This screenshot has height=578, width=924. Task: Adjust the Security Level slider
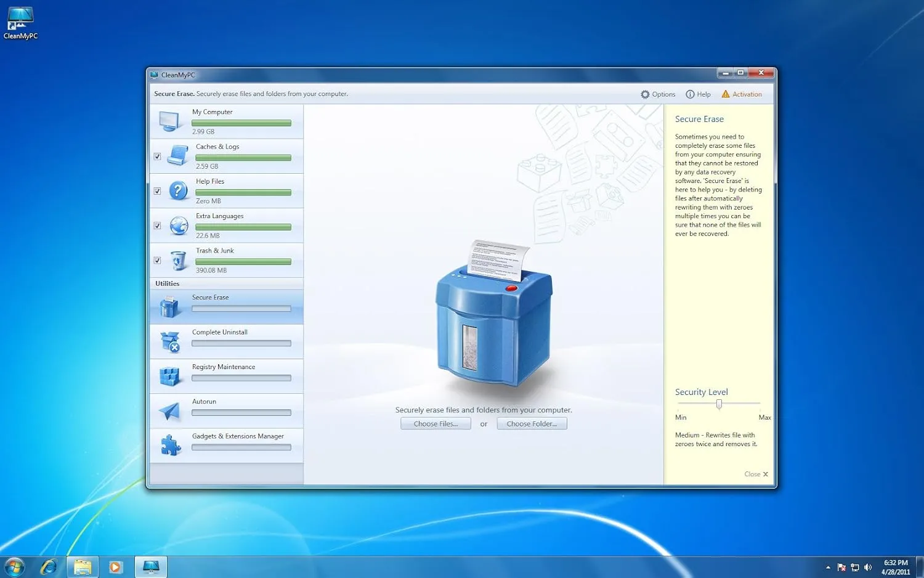coord(719,404)
